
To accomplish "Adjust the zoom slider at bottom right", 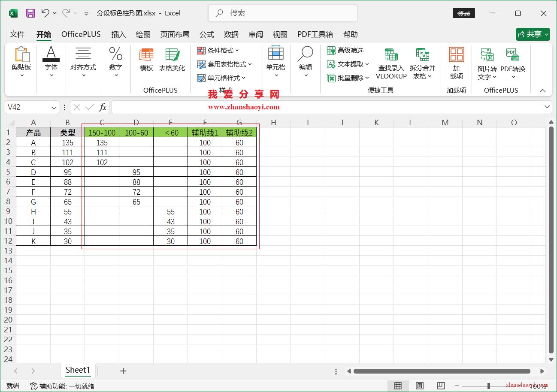I will click(x=488, y=386).
